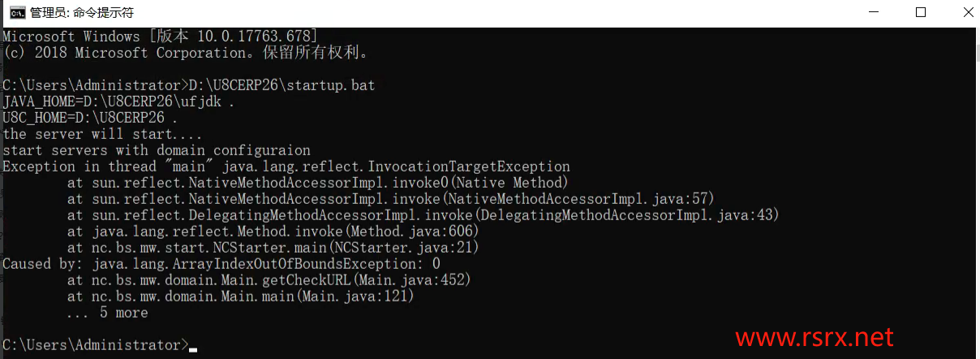Image resolution: width=980 pixels, height=359 pixels.
Task: Click the U8C_HOME output line
Action: pyautogui.click(x=90, y=118)
